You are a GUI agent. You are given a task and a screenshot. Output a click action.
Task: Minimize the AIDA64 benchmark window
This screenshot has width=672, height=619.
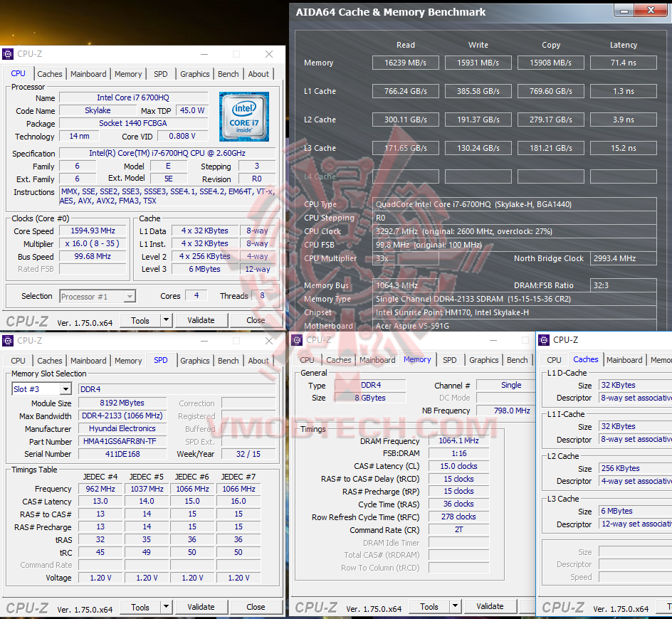624,10
